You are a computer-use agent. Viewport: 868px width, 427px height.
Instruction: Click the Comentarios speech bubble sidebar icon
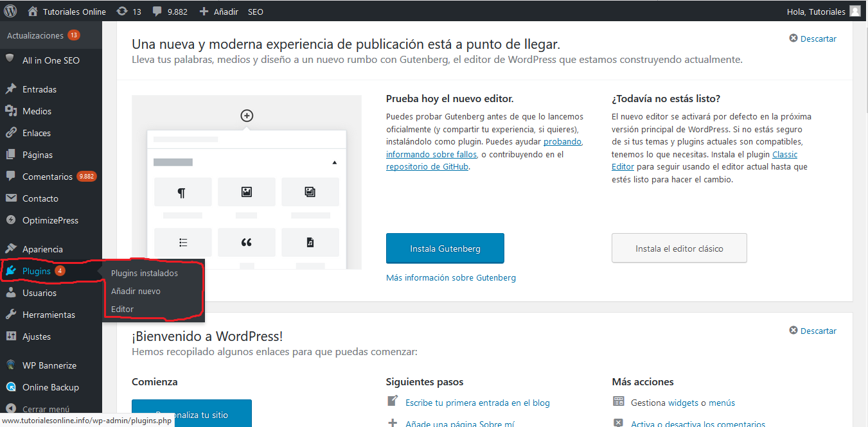(x=11, y=177)
